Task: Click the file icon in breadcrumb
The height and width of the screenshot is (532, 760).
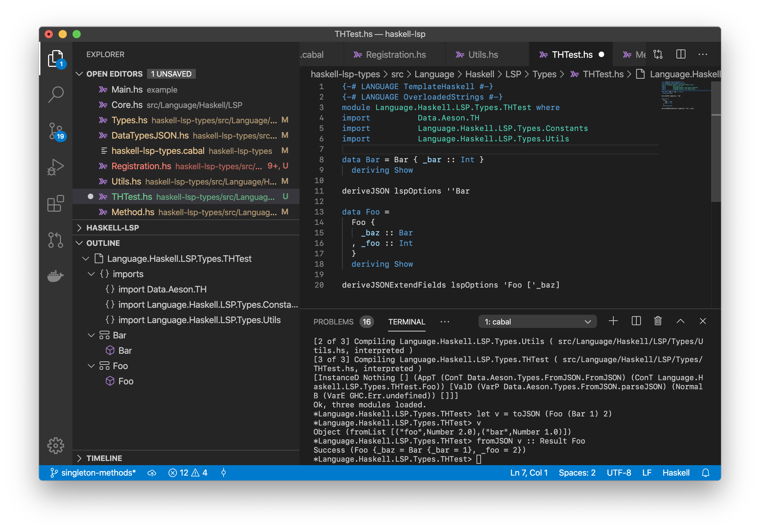Action: click(640, 74)
